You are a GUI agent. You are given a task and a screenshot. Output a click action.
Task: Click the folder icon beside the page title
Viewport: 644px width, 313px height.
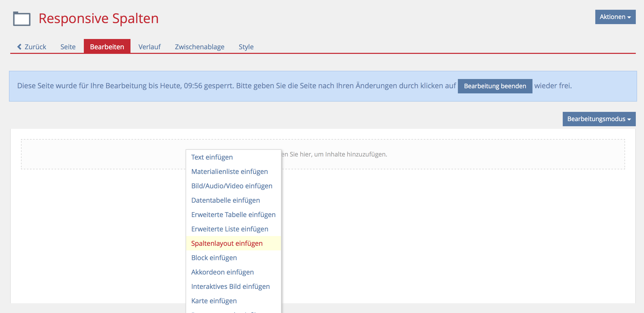tap(22, 19)
